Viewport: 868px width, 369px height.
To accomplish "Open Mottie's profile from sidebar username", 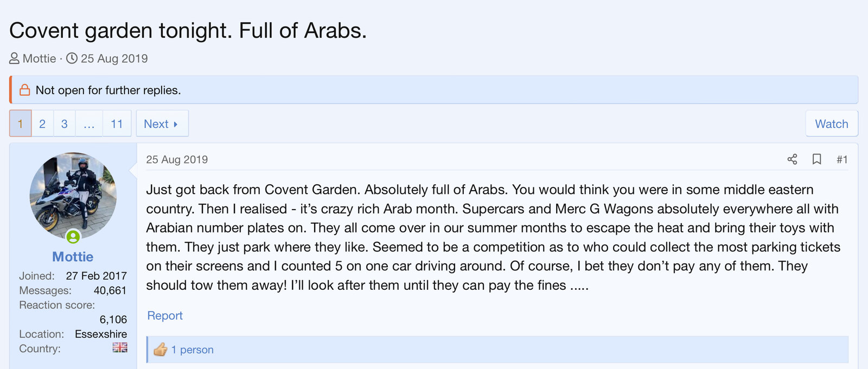I will click(73, 257).
